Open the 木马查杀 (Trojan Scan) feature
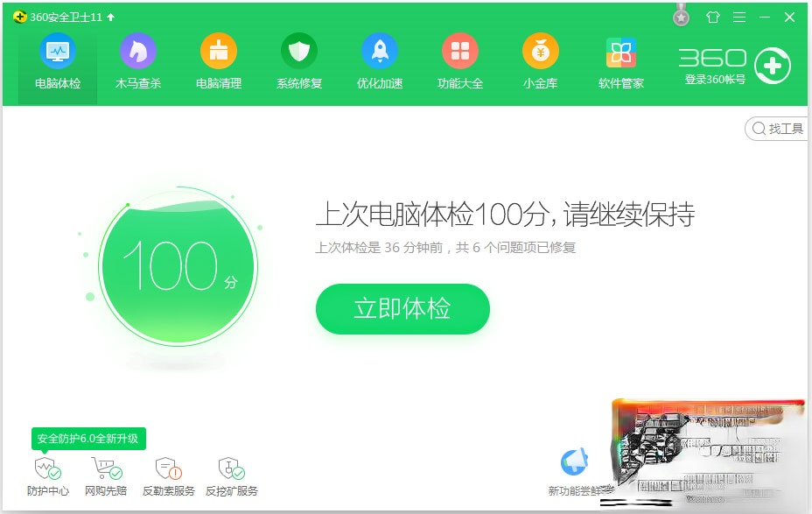The height and width of the screenshot is (514, 812). point(137,61)
